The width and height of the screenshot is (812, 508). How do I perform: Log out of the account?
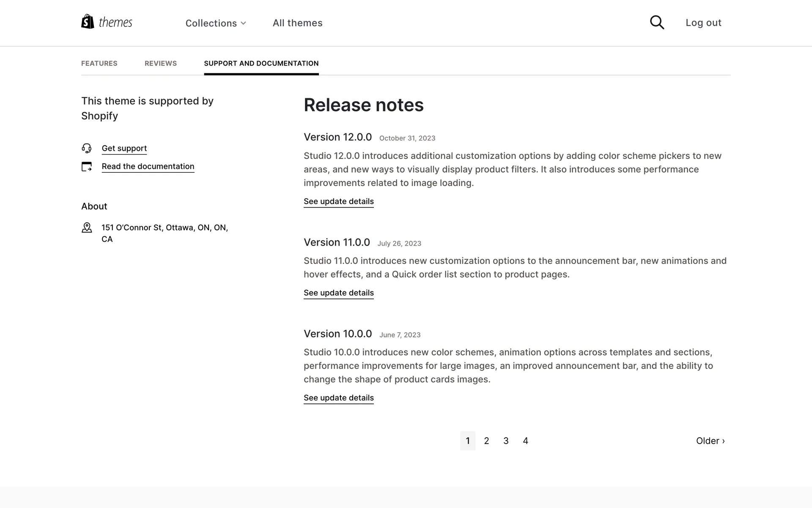703,23
